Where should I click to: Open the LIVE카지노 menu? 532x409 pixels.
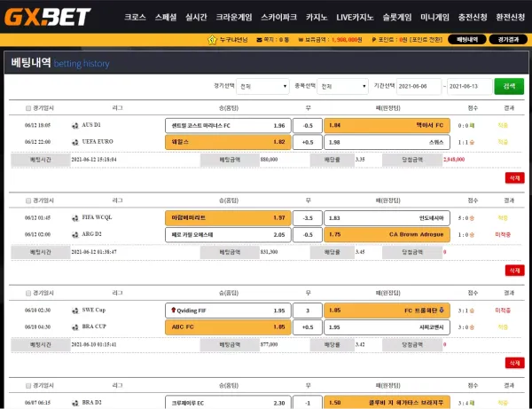(x=355, y=17)
